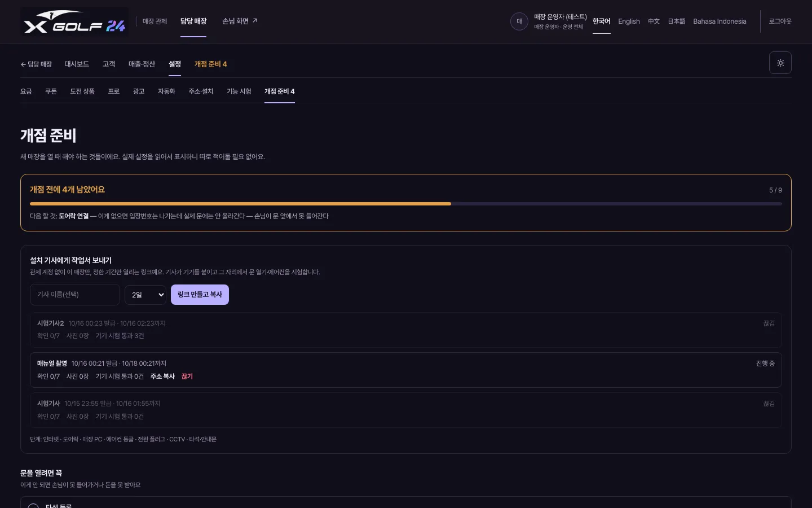812x508 pixels.
Task: Switch language to 日本語
Action: [x=676, y=21]
